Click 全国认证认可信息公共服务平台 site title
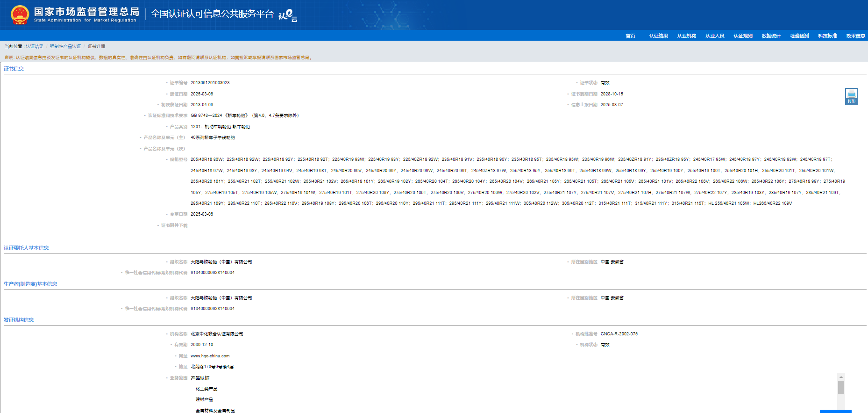The width and height of the screenshot is (868, 413). (212, 14)
